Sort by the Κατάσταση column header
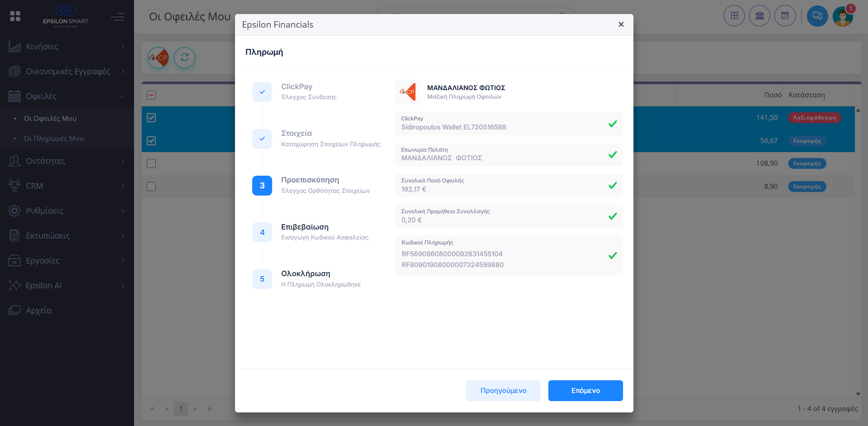 tap(807, 95)
